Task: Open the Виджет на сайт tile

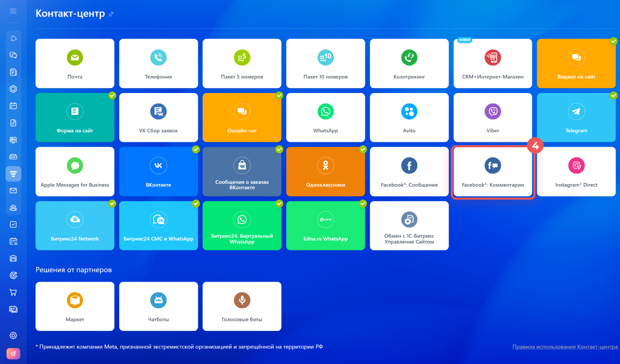Action: pos(576,63)
